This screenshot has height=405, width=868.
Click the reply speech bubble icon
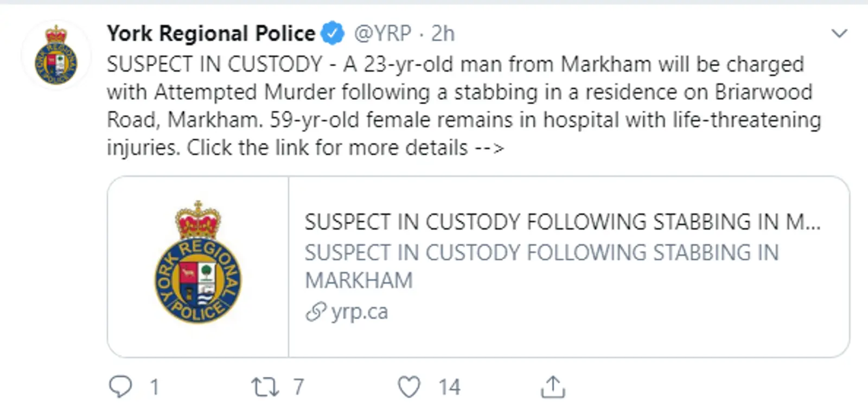[x=120, y=387]
